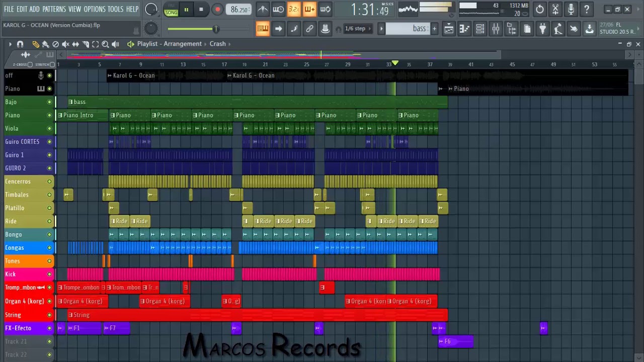Open the FILE menu
This screenshot has width=644, height=362.
pos(9,9)
